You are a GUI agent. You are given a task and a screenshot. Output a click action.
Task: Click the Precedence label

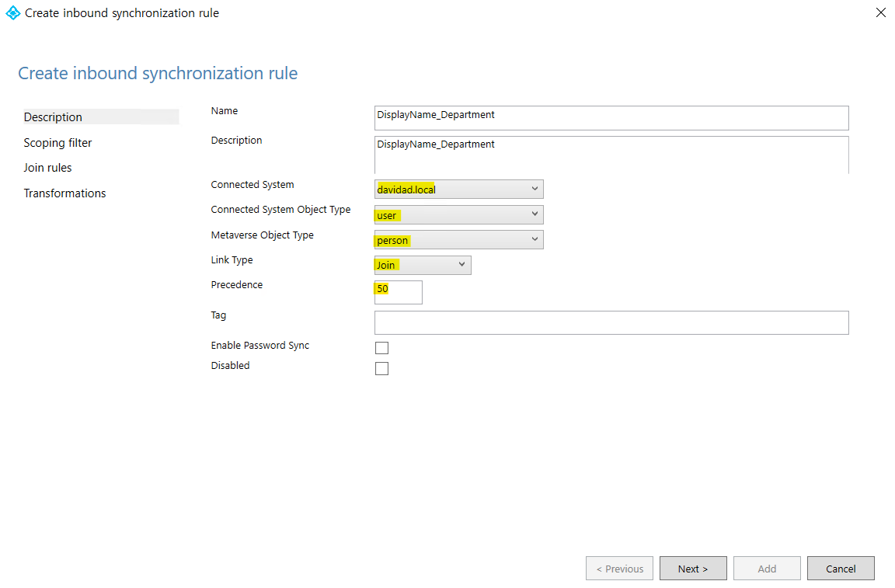pos(237,285)
